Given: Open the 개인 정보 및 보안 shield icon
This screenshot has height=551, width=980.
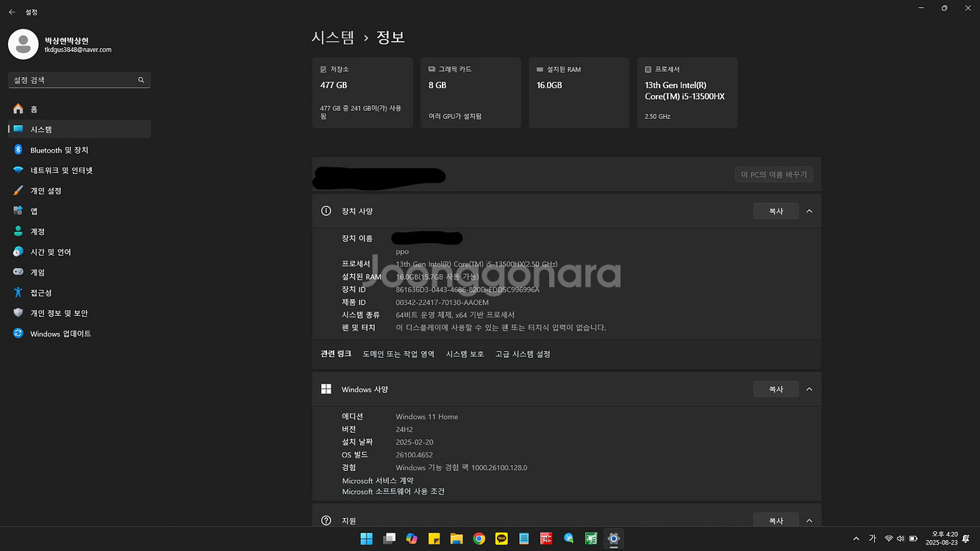Looking at the screenshot, I should click(x=18, y=313).
